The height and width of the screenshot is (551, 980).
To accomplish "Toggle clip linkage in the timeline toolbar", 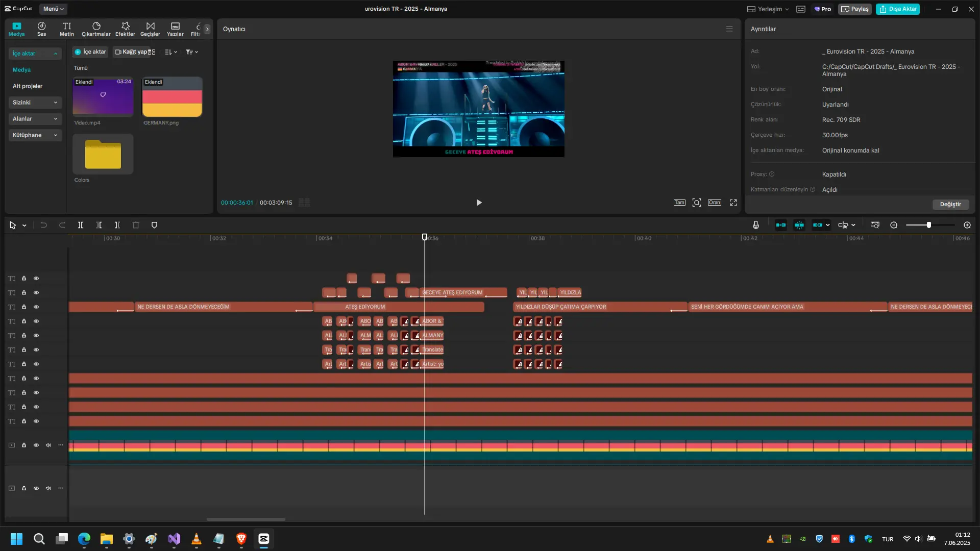I will click(x=818, y=225).
